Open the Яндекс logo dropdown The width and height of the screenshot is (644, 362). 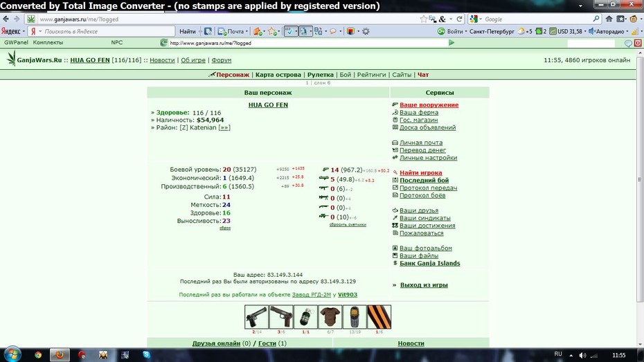point(12,31)
